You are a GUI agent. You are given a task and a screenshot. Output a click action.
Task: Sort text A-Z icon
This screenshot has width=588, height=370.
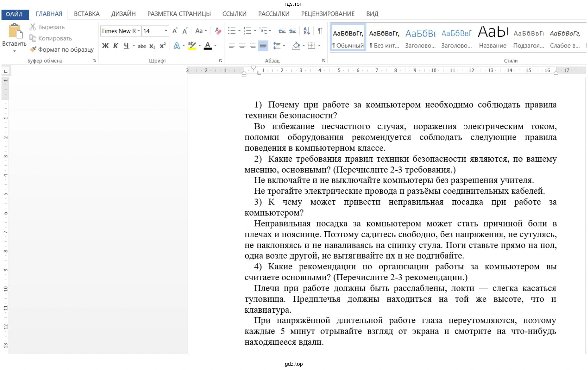pos(307,31)
